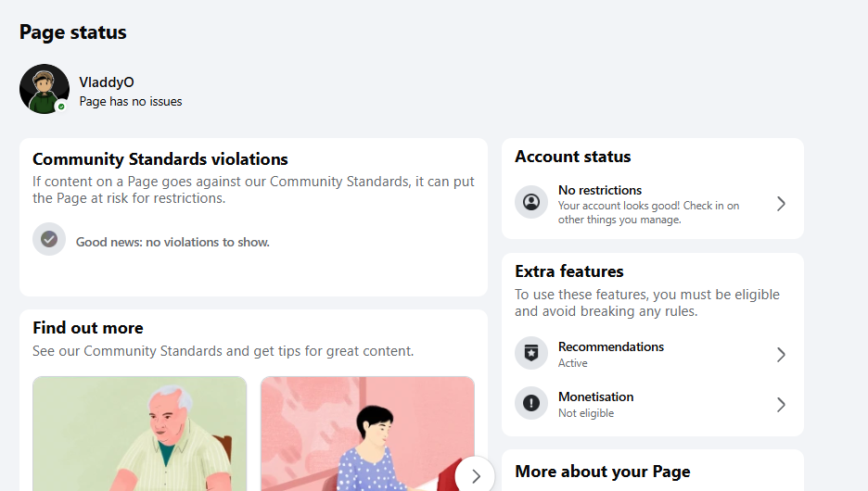Click the Page has no issues status text

131,102
